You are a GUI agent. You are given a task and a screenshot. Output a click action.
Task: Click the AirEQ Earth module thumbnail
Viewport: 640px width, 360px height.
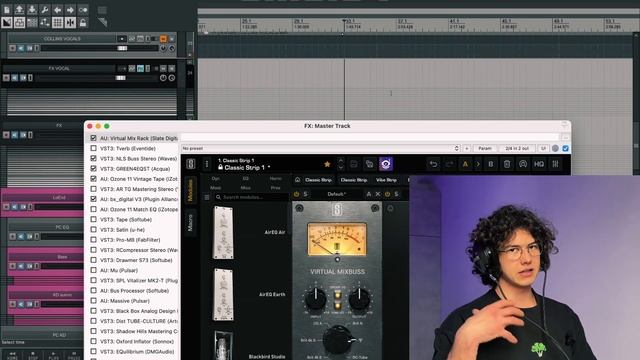coord(223,295)
